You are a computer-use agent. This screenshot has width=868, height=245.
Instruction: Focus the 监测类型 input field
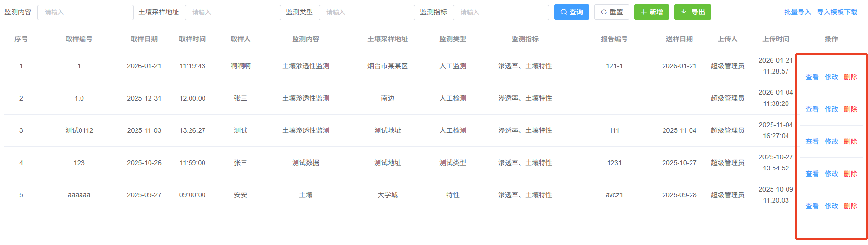[367, 12]
